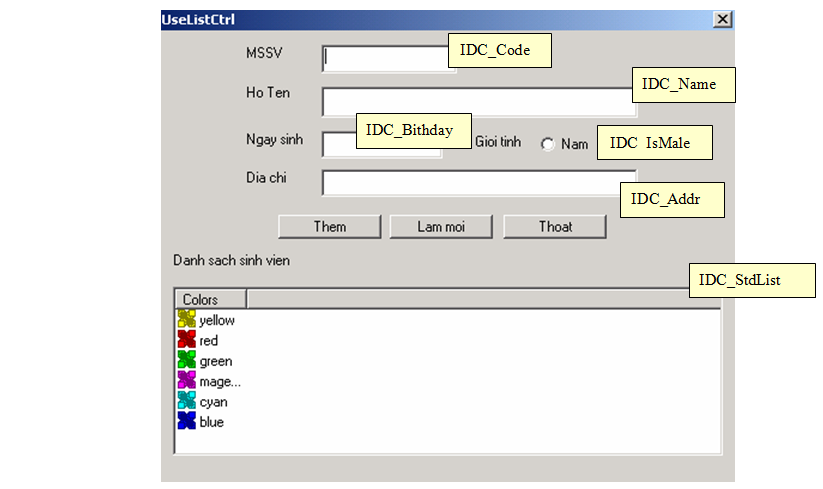Select the Nam radio button

(x=547, y=144)
